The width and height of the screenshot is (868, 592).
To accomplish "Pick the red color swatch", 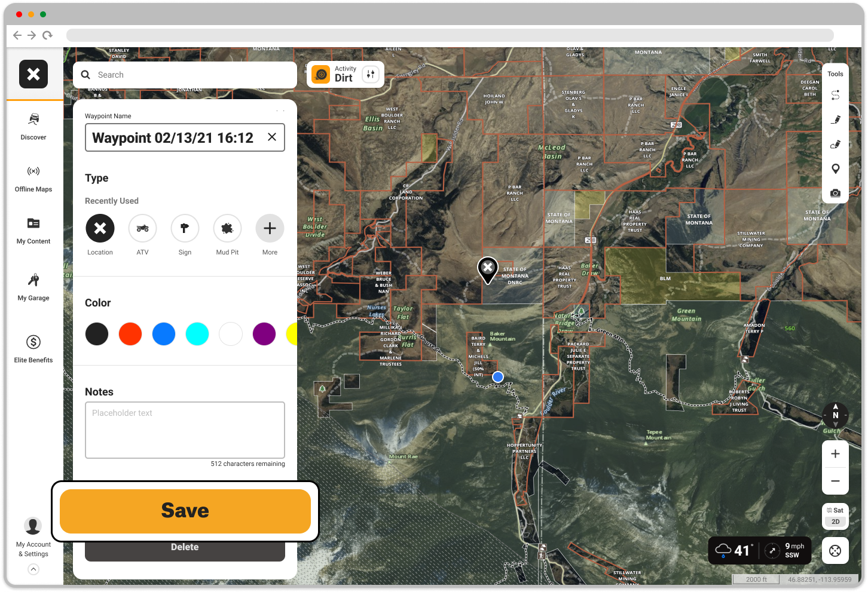I will (x=130, y=334).
